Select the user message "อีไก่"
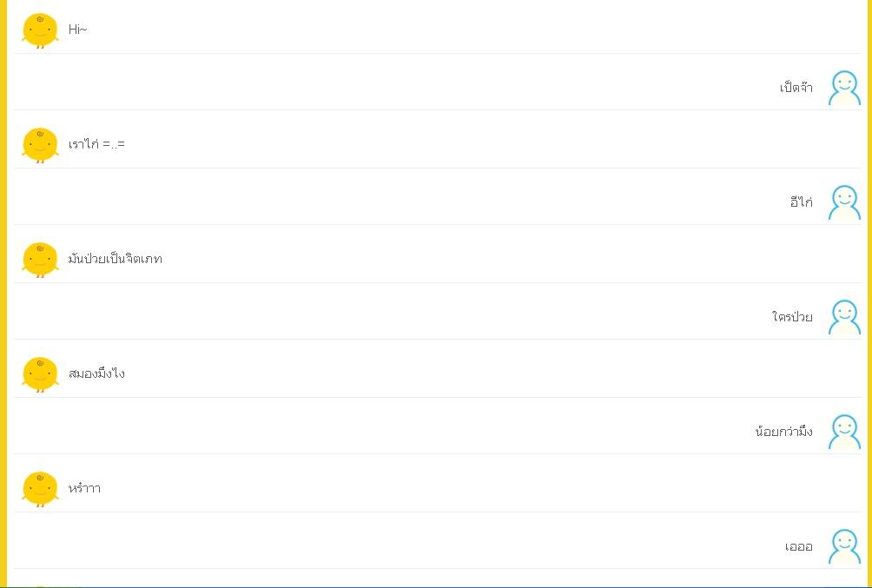Viewport: 872px width, 588px height. 802,202
